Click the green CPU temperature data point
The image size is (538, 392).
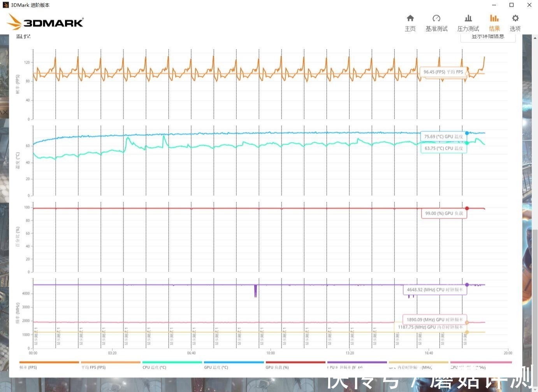click(x=467, y=143)
